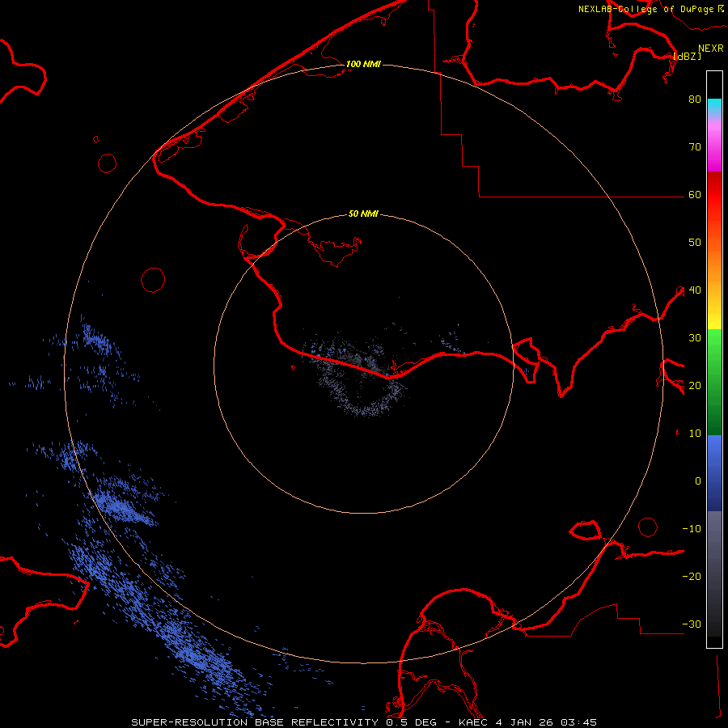Click the -10 value on the dBZ scale
The width and height of the screenshot is (728, 728).
click(692, 529)
